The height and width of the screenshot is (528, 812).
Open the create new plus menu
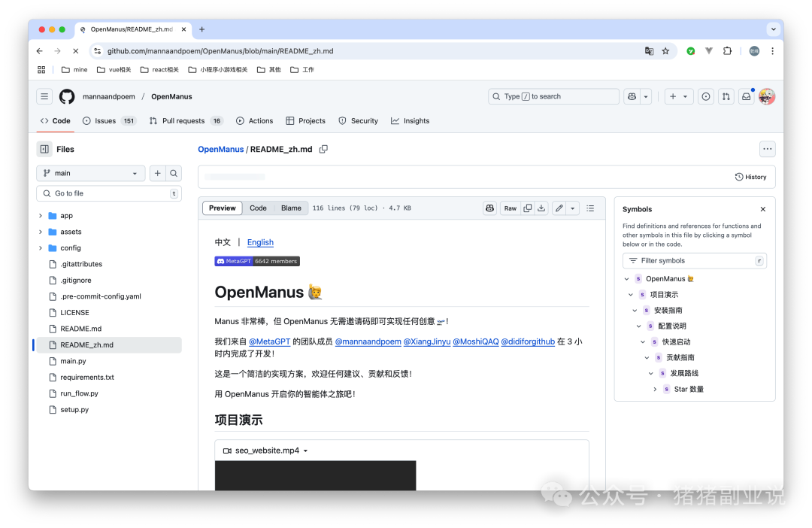pyautogui.click(x=678, y=96)
